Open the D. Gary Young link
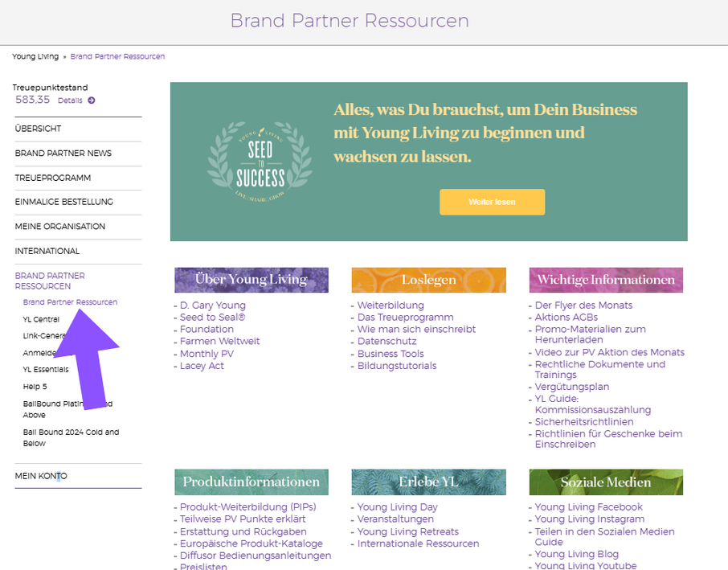728x570 pixels. [x=213, y=306]
